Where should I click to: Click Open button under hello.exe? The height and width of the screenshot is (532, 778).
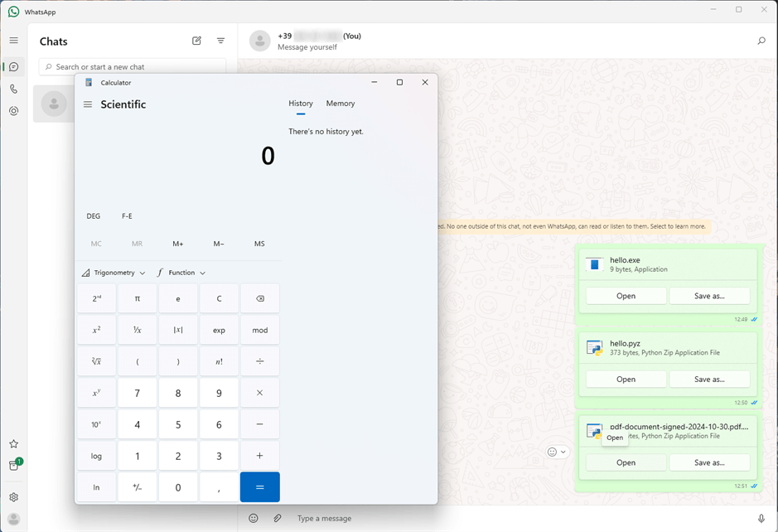coord(626,296)
